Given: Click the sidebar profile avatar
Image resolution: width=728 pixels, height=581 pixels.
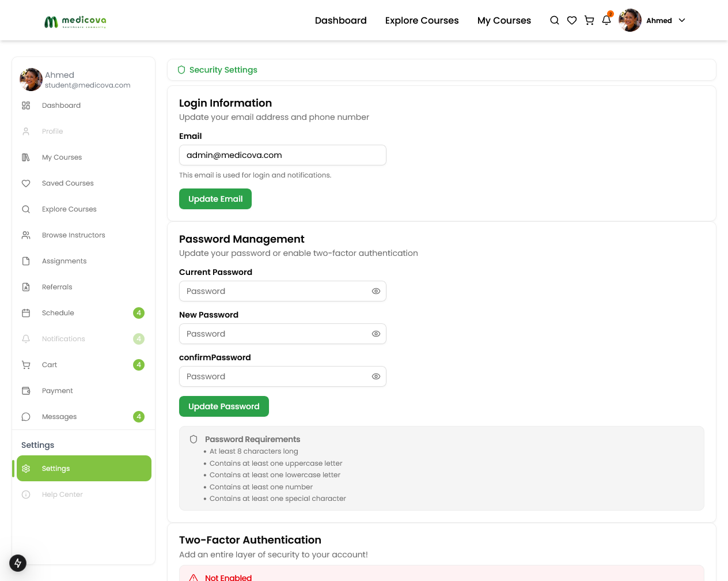Looking at the screenshot, I should click(31, 80).
